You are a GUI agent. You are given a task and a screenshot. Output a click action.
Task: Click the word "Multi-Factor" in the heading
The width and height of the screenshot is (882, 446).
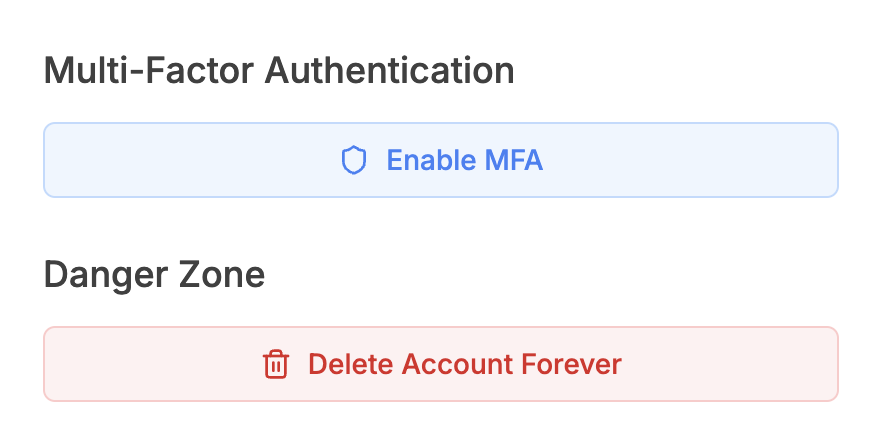148,71
